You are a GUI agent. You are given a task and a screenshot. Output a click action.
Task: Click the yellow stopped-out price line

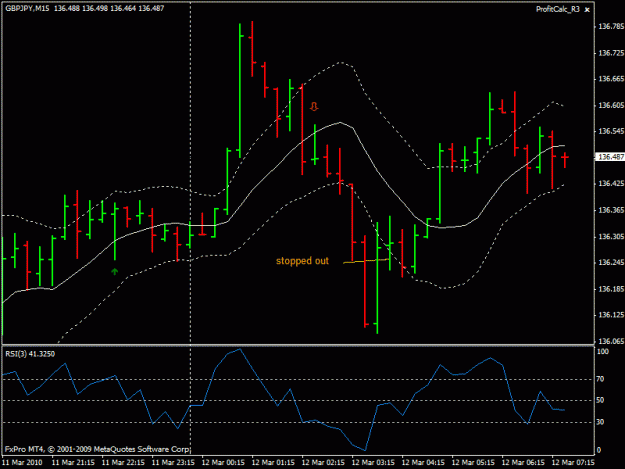click(366, 261)
